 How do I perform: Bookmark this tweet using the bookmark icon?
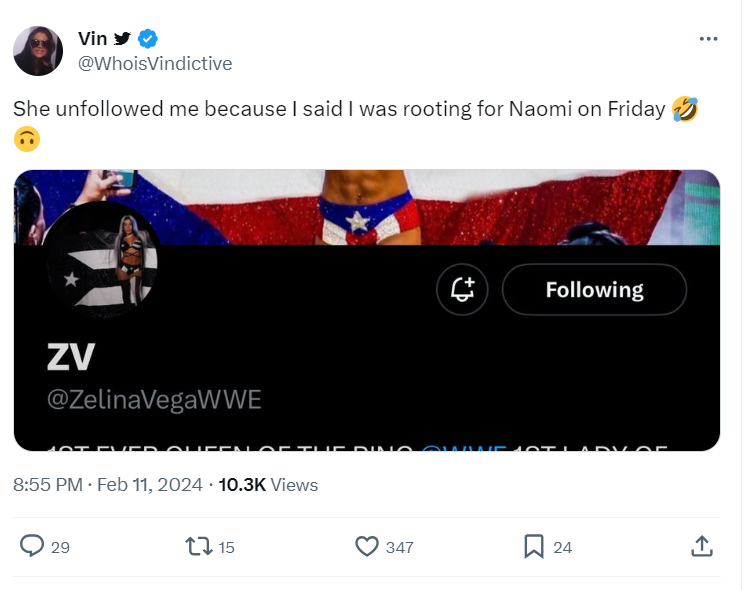pyautogui.click(x=534, y=546)
